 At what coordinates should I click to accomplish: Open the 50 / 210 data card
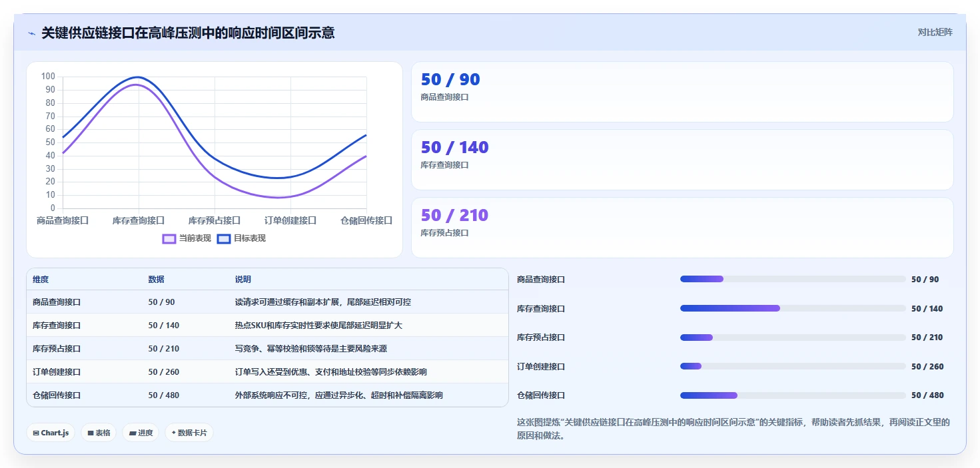tap(682, 228)
